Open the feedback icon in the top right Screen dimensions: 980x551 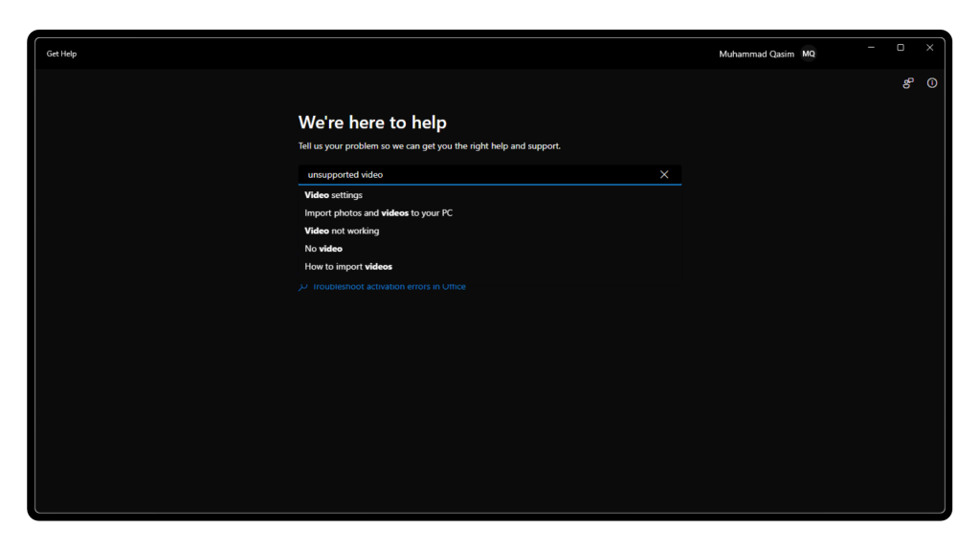click(x=908, y=83)
